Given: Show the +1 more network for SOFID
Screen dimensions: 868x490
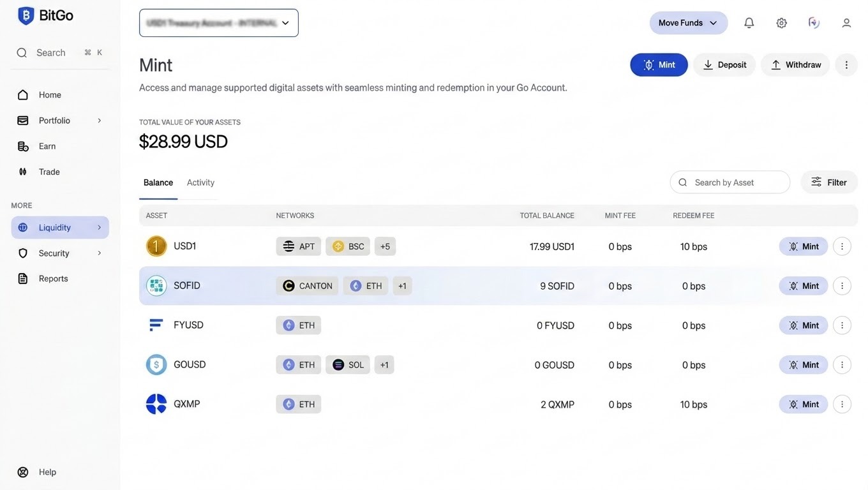Looking at the screenshot, I should coord(402,286).
